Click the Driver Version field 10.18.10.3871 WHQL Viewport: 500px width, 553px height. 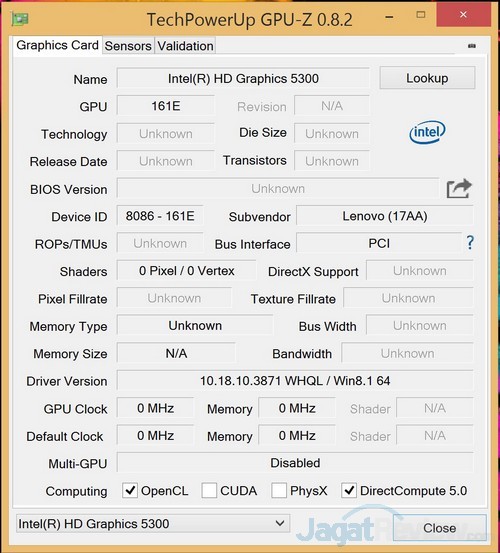click(x=295, y=381)
